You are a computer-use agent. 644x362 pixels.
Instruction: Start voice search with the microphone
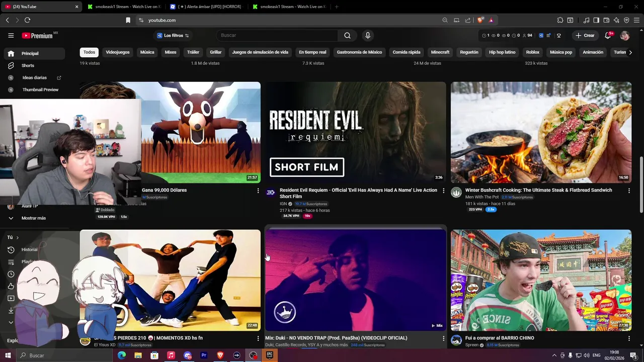pos(368,35)
